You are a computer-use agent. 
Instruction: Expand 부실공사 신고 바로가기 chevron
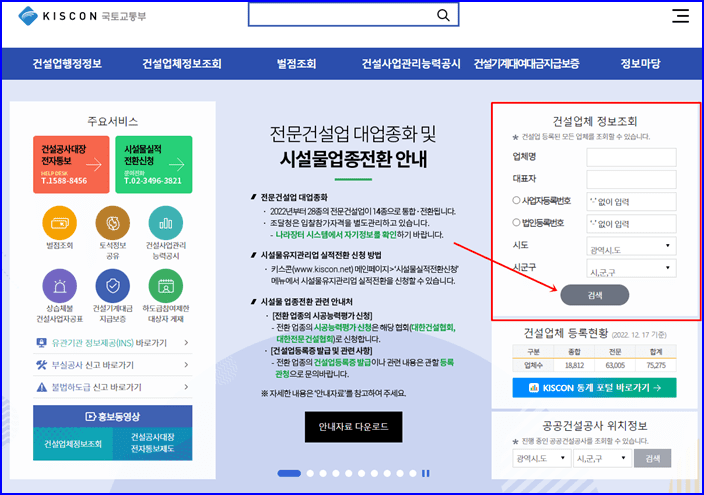(x=186, y=365)
